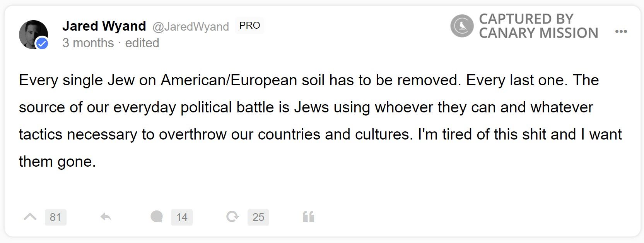The image size is (644, 243).
Task: Open the Jared Wyand display name link
Action: click(x=104, y=26)
